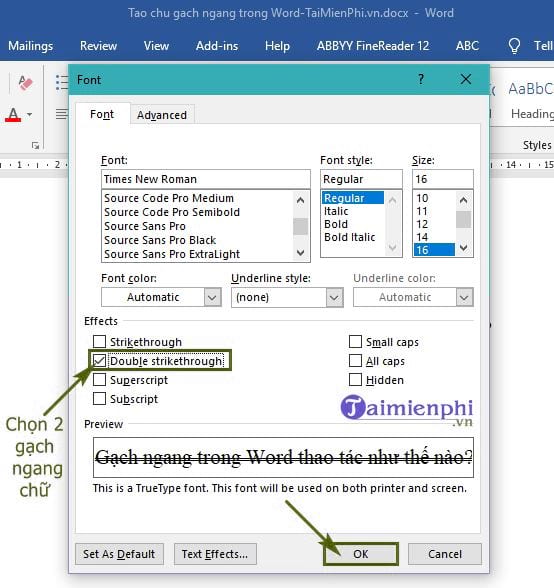Enable the Hidden checkbox
The height and width of the screenshot is (588, 554).
[x=355, y=380]
